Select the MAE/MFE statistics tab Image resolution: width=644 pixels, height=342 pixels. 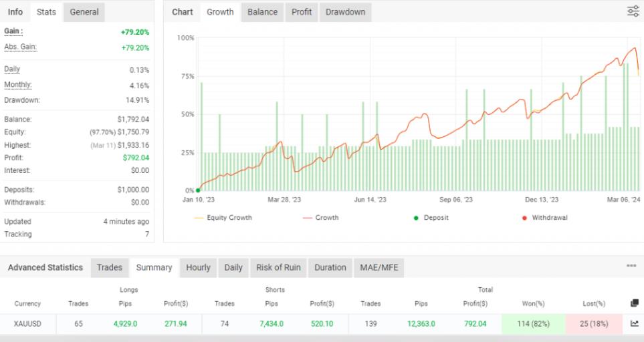pyautogui.click(x=378, y=267)
